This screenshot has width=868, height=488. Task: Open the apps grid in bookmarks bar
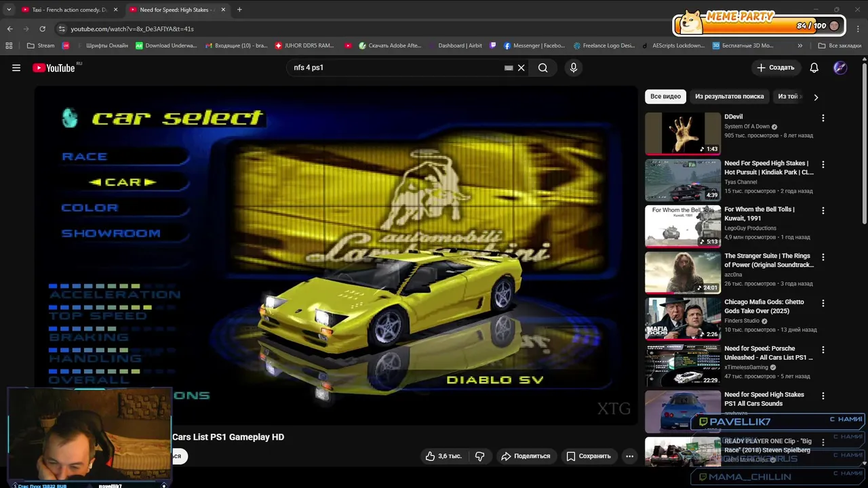(x=9, y=45)
